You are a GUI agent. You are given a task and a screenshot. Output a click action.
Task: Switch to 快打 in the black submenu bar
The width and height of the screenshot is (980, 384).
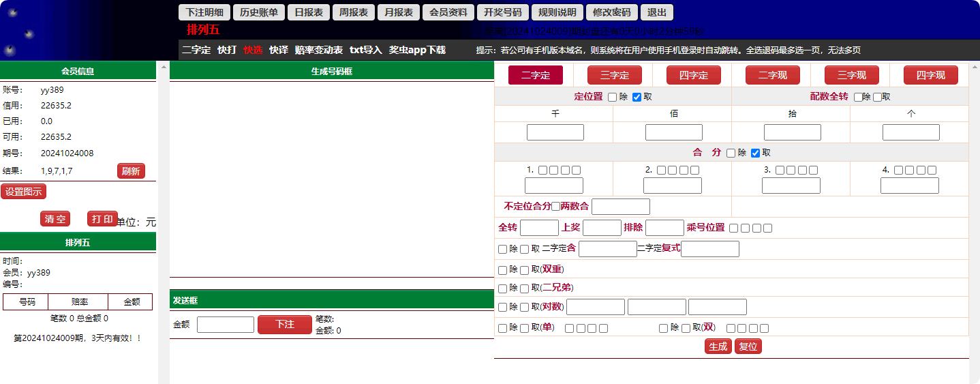tap(227, 50)
